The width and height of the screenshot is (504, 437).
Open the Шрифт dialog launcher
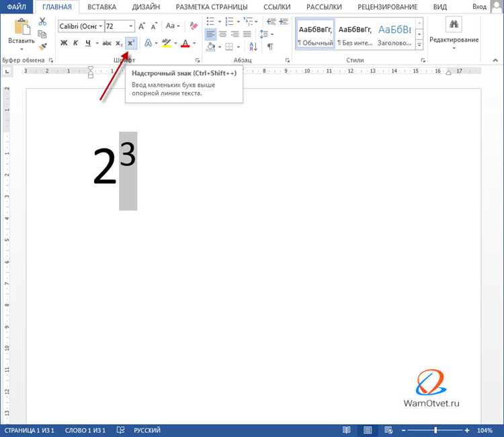tap(198, 60)
